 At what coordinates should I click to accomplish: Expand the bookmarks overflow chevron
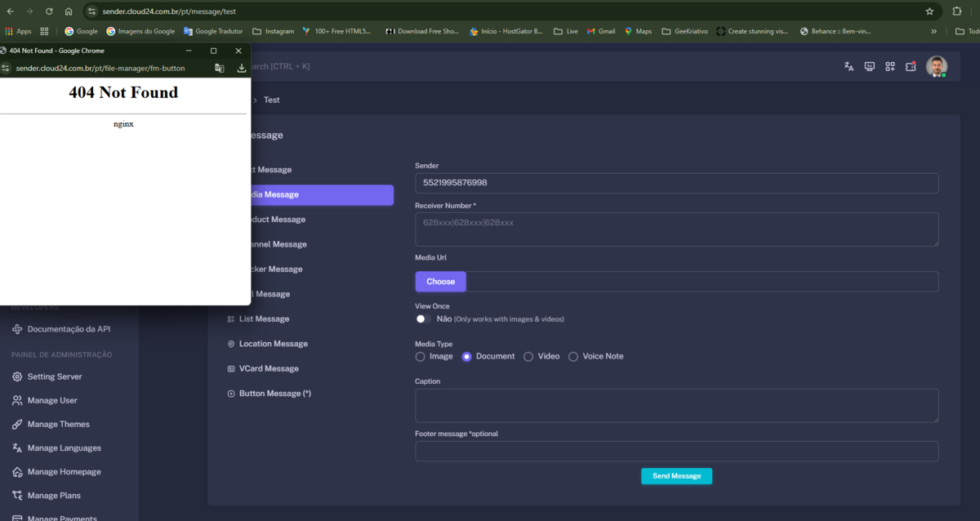(933, 31)
